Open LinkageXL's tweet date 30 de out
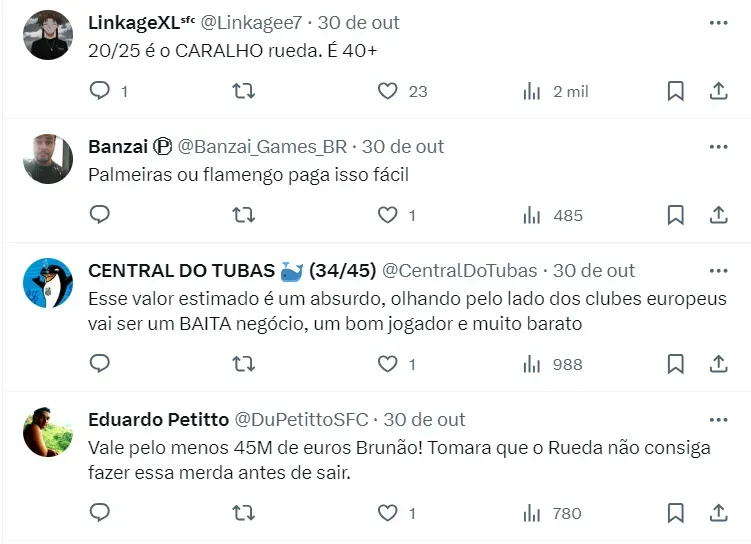The height and width of the screenshot is (544, 751). [x=359, y=22]
